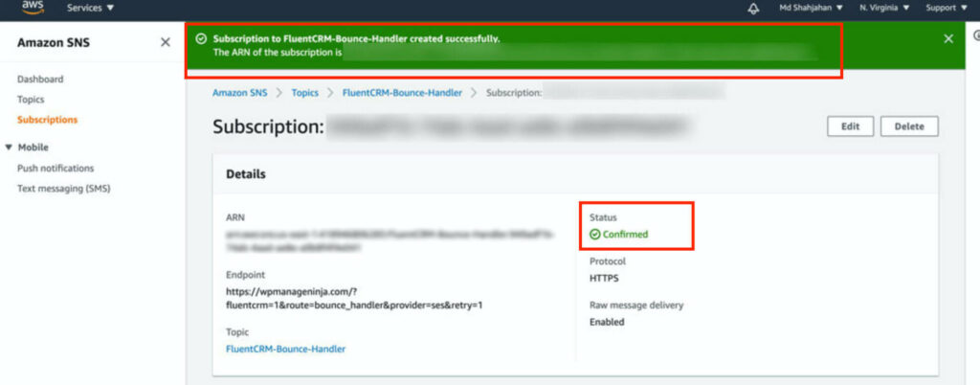Close the Amazon SNS sidebar panel
The image size is (980, 385).
[x=166, y=42]
